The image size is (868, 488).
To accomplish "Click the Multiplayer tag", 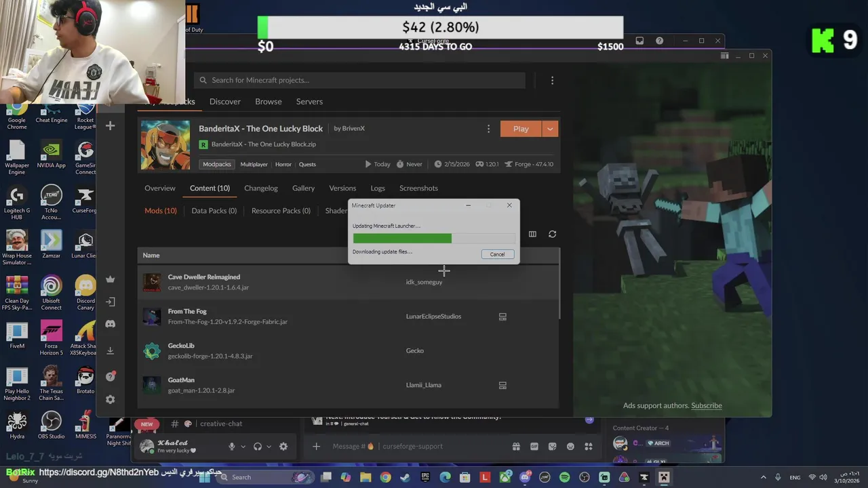I will click(x=254, y=164).
